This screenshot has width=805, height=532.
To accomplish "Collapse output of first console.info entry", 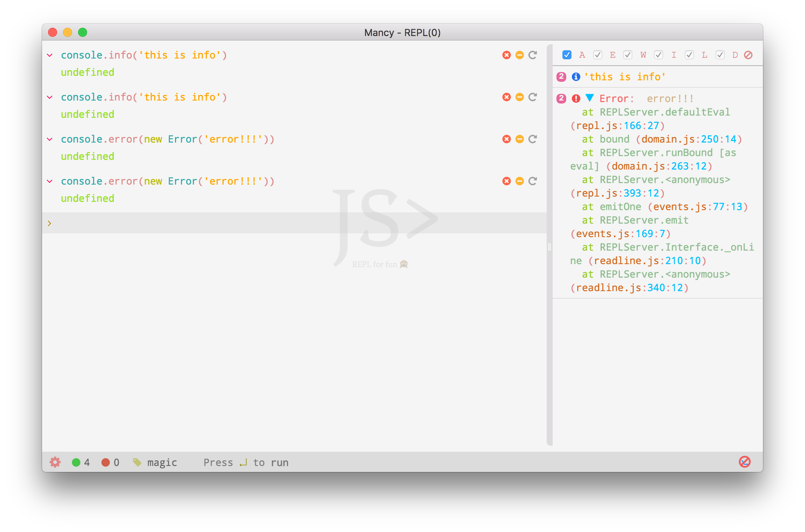I will [520, 55].
